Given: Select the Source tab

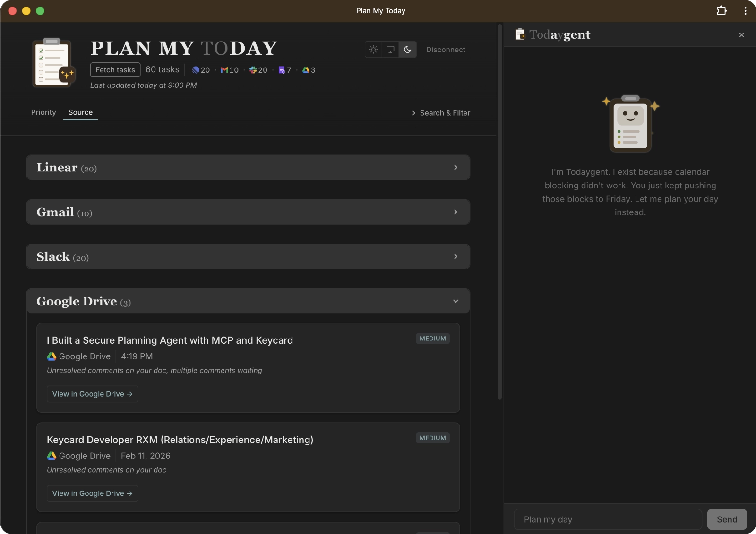Looking at the screenshot, I should click(x=80, y=112).
